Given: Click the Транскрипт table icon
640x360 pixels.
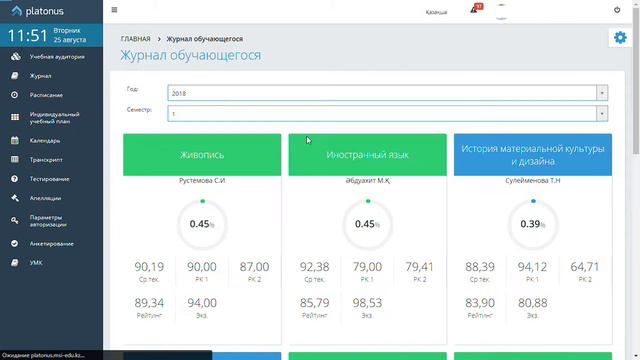Looking at the screenshot, I should (15, 160).
